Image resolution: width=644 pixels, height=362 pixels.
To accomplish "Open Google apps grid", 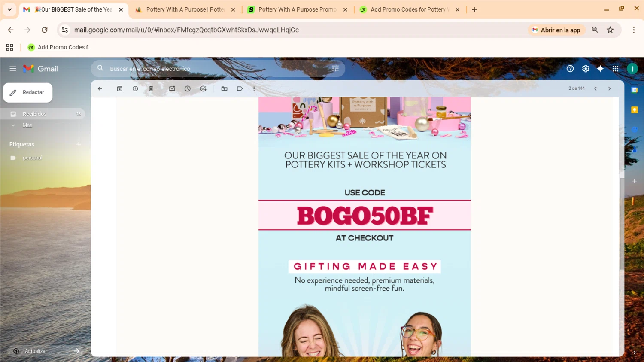I will coord(615,69).
